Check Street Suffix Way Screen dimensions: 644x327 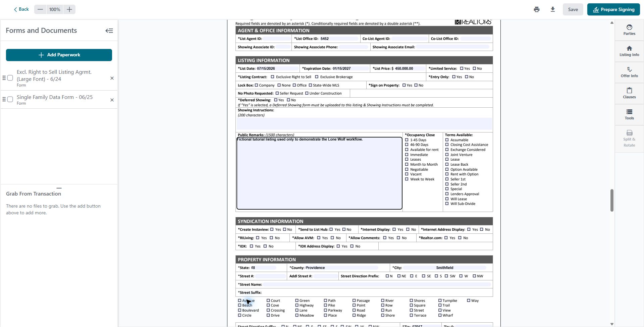pos(469,301)
